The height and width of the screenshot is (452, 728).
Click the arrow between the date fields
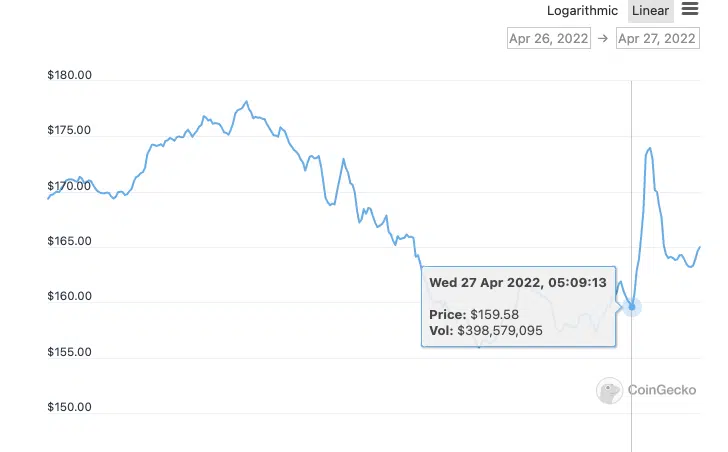tap(603, 38)
